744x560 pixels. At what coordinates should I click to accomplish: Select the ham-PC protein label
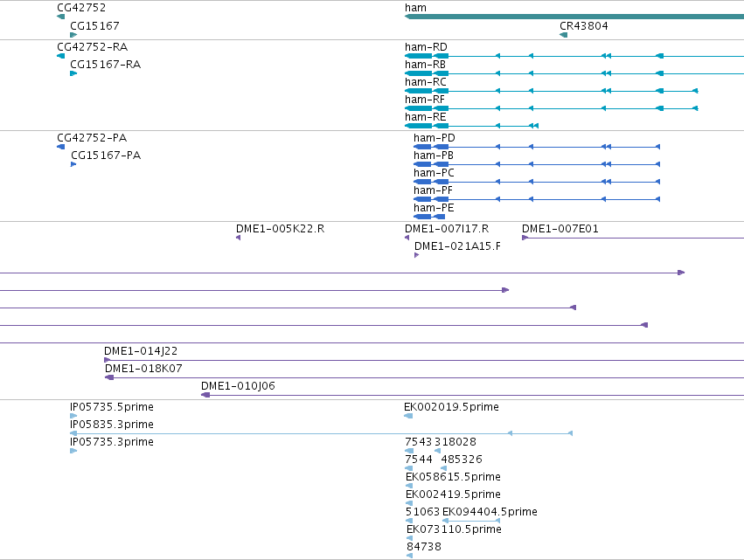434,173
